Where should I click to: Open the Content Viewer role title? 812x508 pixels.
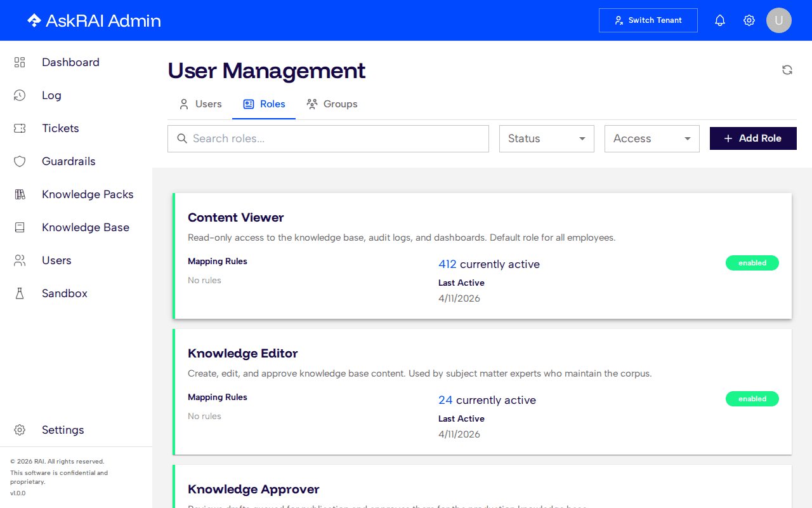(x=236, y=217)
